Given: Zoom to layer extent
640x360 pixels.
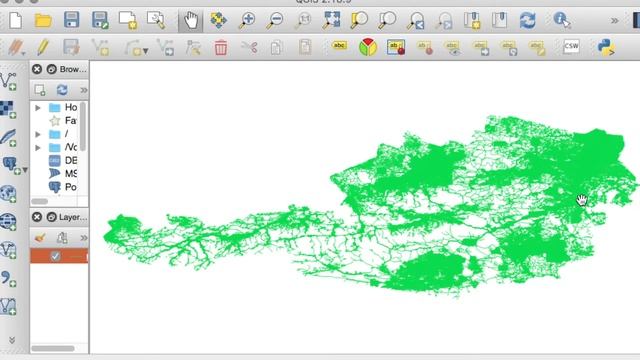Looking at the screenshot, I should tap(387, 20).
